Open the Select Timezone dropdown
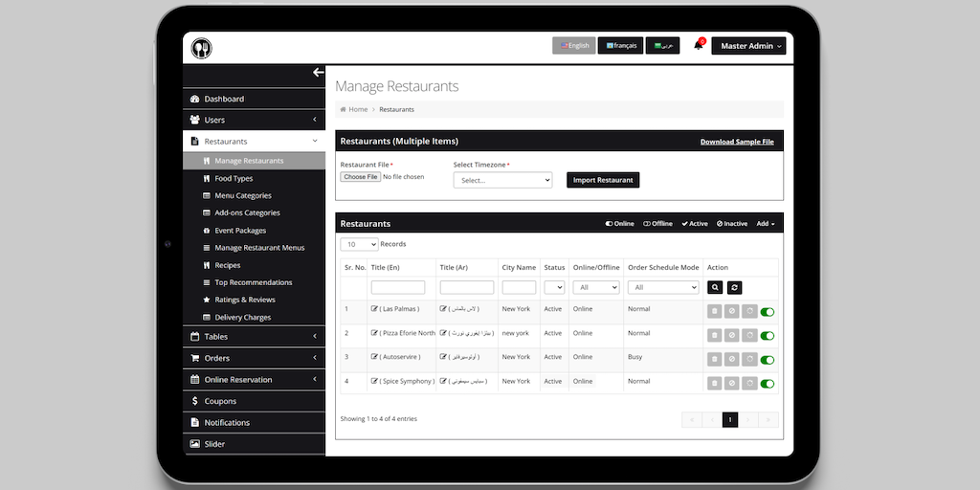Viewport: 980px width, 490px height. pyautogui.click(x=502, y=180)
